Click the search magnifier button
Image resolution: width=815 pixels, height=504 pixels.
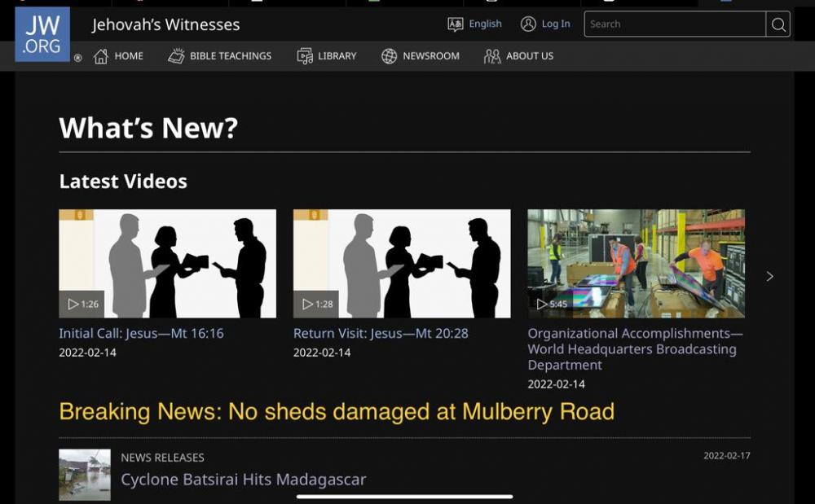click(x=778, y=24)
